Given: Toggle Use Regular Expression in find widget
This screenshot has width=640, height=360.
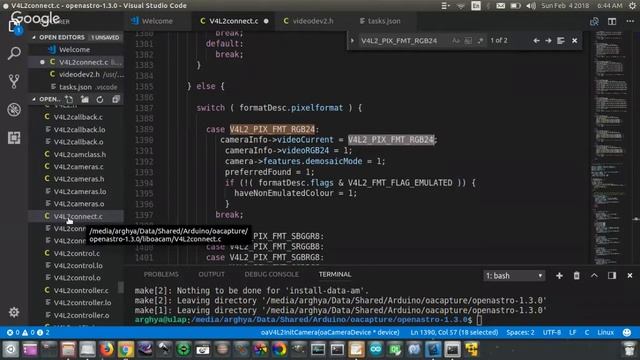Looking at the screenshot, I should point(480,40).
